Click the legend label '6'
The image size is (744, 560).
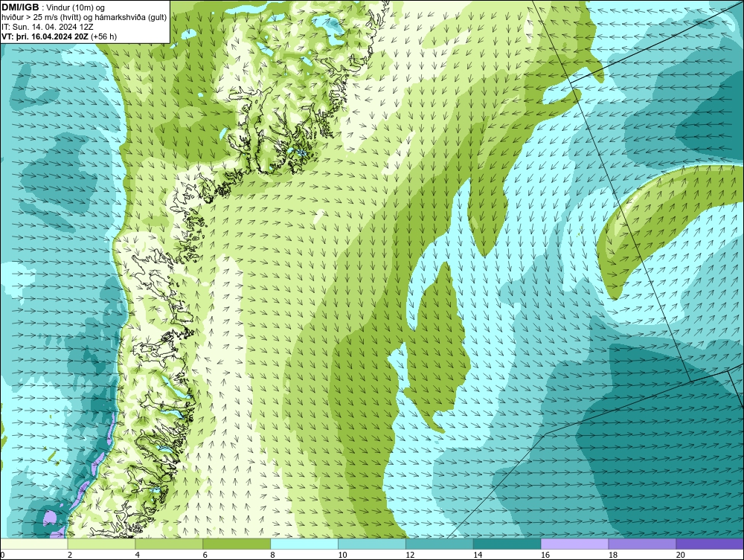205,555
